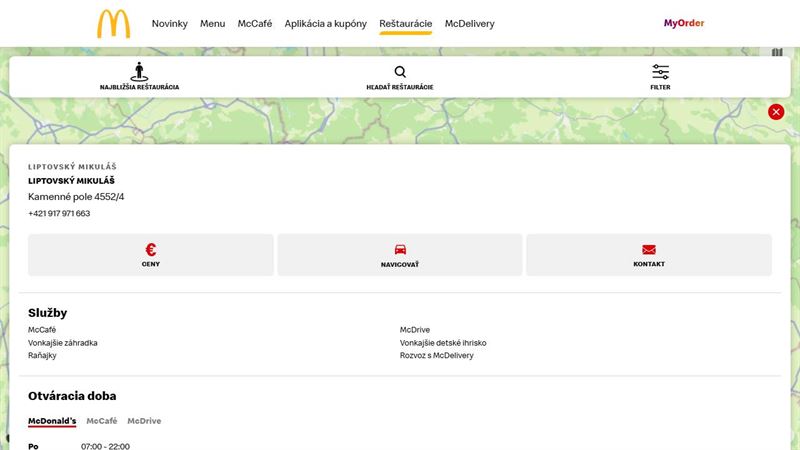The width and height of the screenshot is (800, 450).
Task: Click the Rozvoz s McDelivery service text
Action: tap(437, 356)
